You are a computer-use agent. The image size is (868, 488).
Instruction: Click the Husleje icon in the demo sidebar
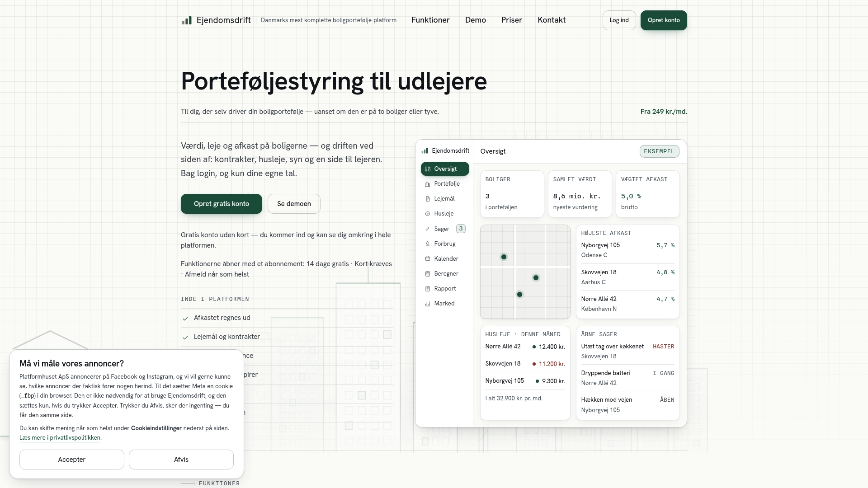428,214
